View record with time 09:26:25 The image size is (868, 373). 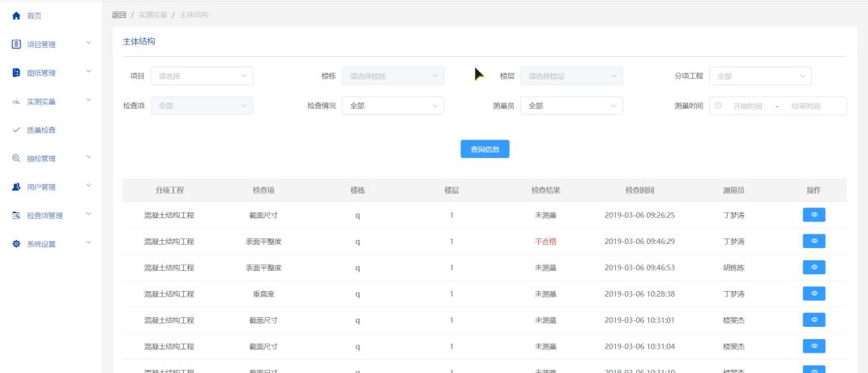tap(814, 215)
